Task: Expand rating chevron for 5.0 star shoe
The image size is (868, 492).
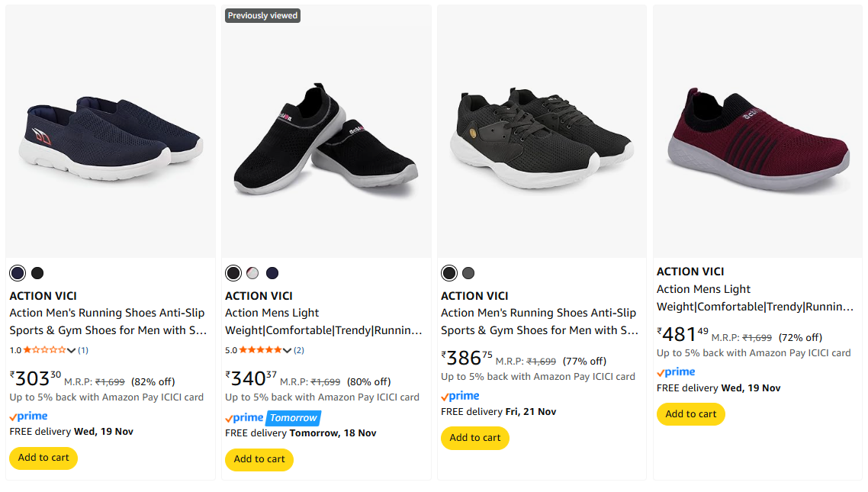Action: 288,351
